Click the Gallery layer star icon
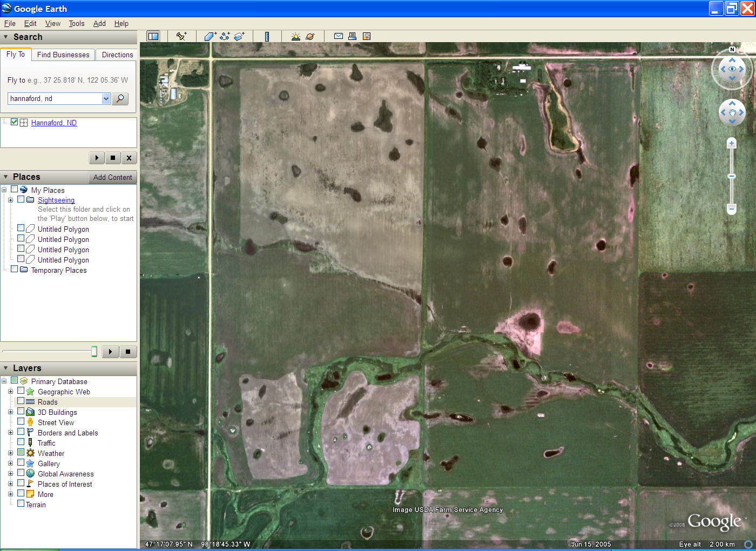 click(30, 463)
